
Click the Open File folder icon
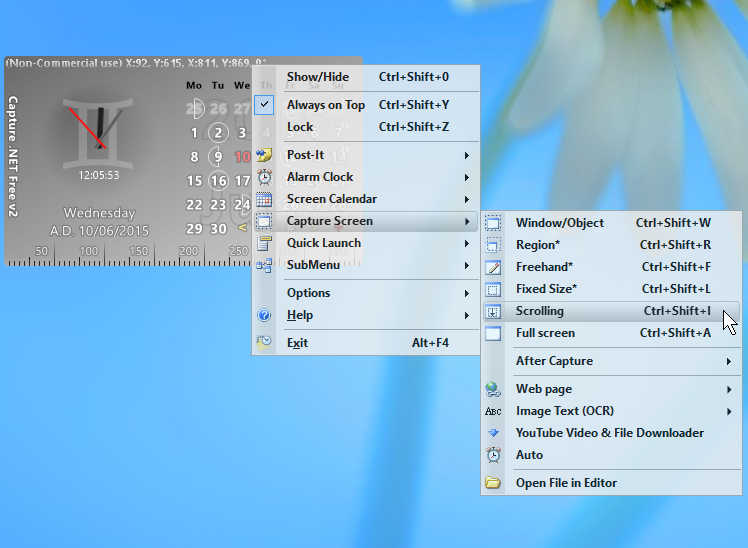[x=493, y=483]
